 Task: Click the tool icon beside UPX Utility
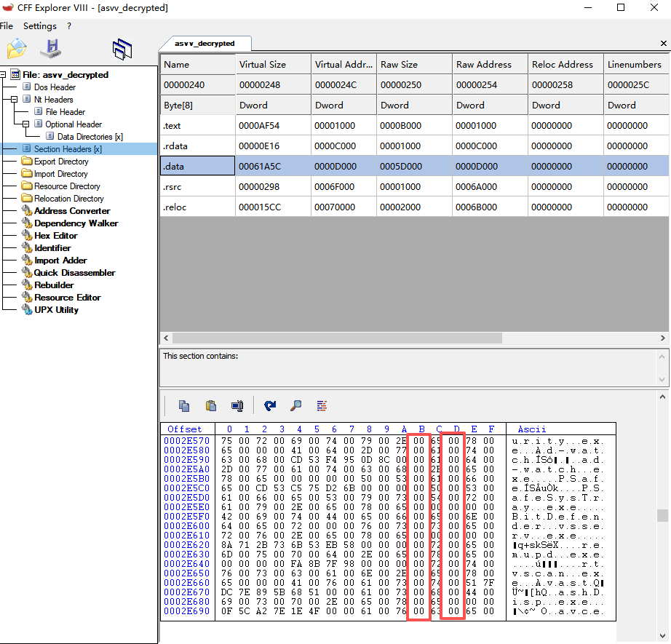pos(27,310)
